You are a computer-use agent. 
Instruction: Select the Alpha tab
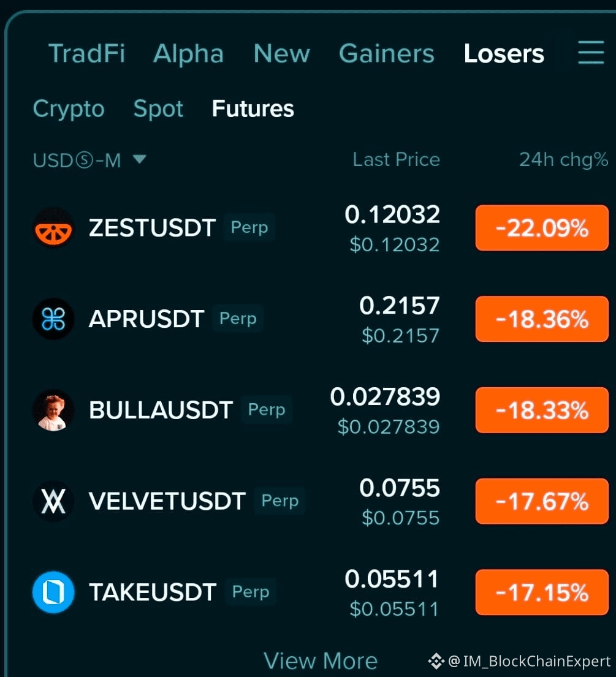189,53
